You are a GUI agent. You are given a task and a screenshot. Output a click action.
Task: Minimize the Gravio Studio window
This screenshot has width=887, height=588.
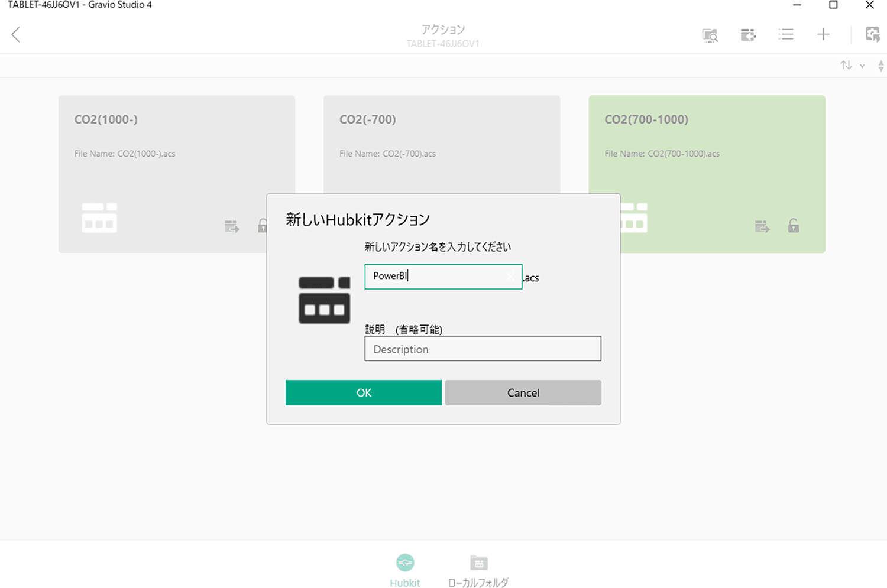click(x=797, y=5)
